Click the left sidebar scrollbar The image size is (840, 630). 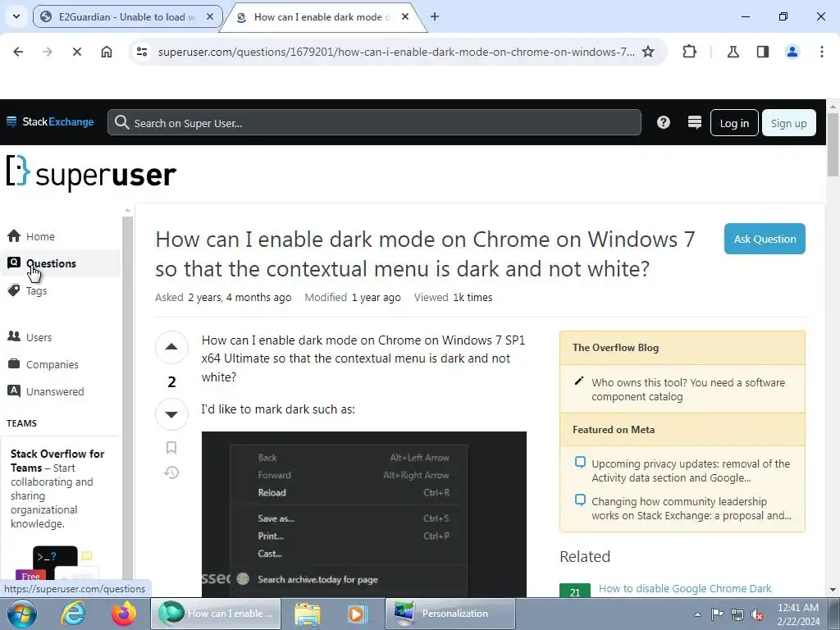[x=127, y=396]
